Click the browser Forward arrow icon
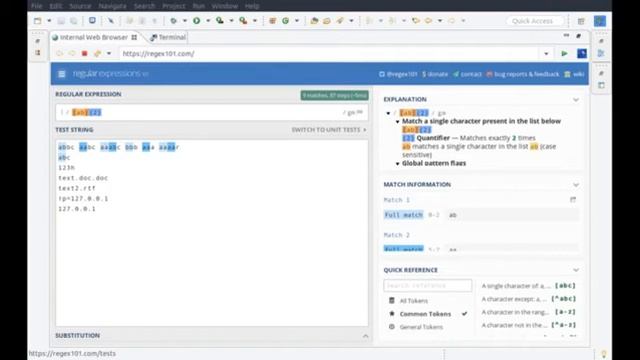 [x=72, y=53]
